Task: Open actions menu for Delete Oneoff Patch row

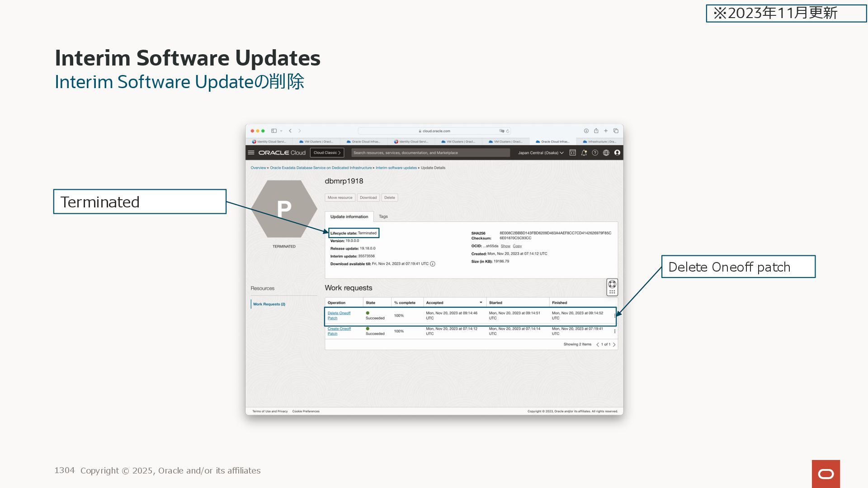Action: [x=614, y=316]
